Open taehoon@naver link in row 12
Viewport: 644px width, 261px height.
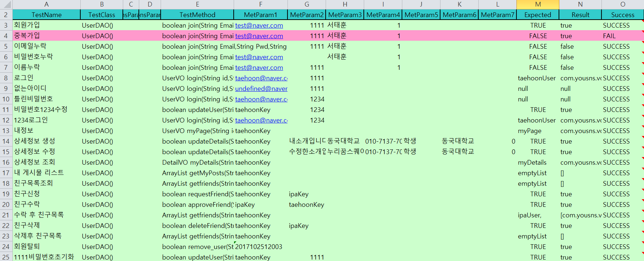coord(261,120)
